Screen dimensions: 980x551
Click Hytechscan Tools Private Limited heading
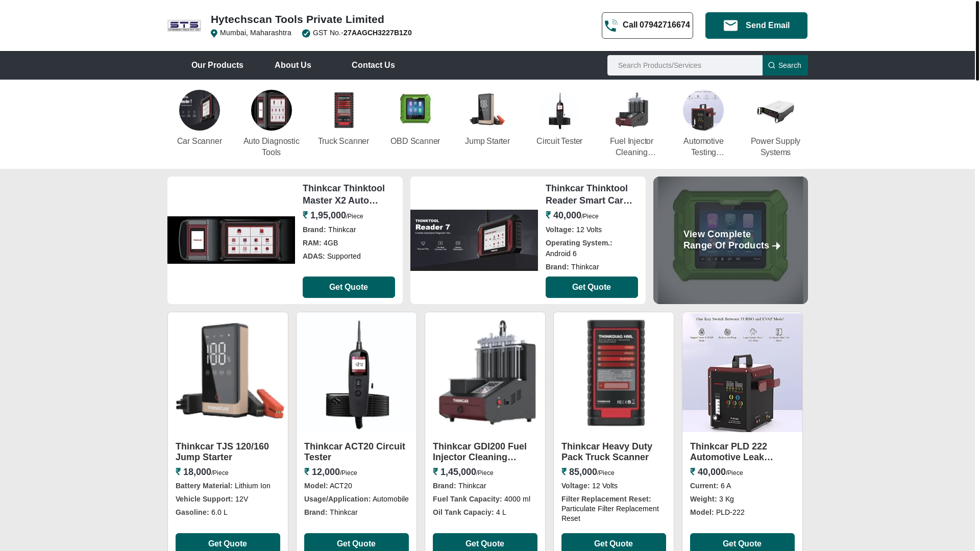coord(298,19)
